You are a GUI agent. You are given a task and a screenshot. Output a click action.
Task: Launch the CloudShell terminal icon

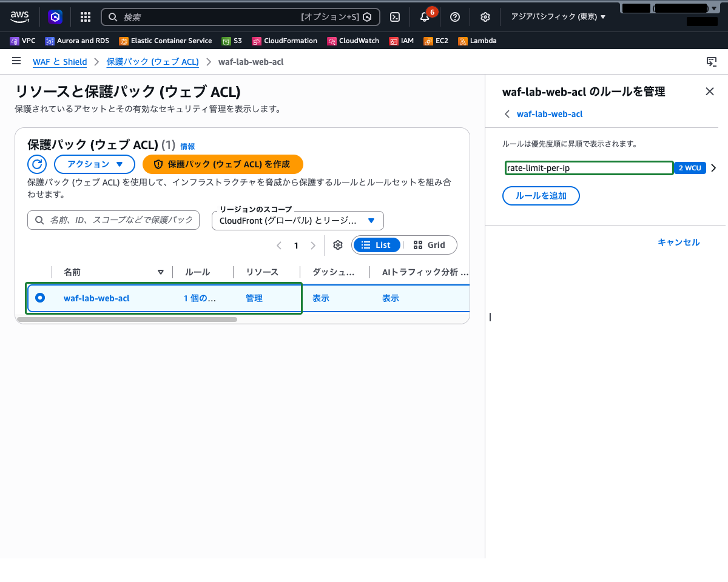(x=395, y=17)
